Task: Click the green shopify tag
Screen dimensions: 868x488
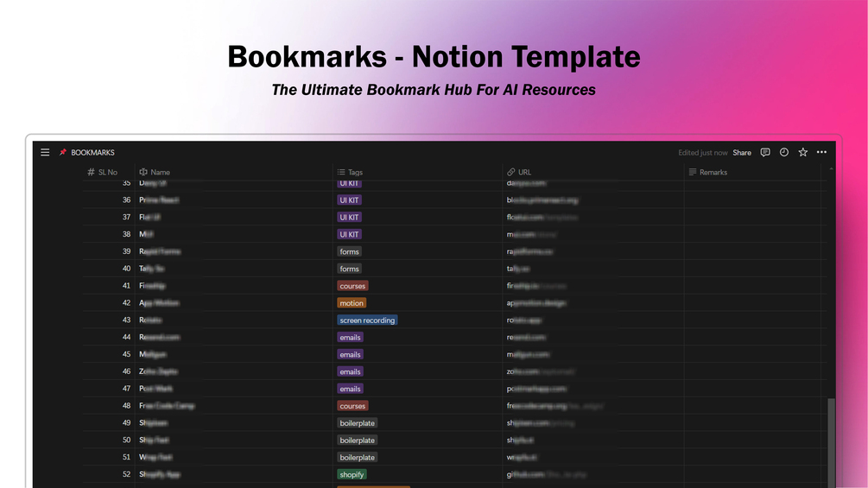Action: coord(352,474)
